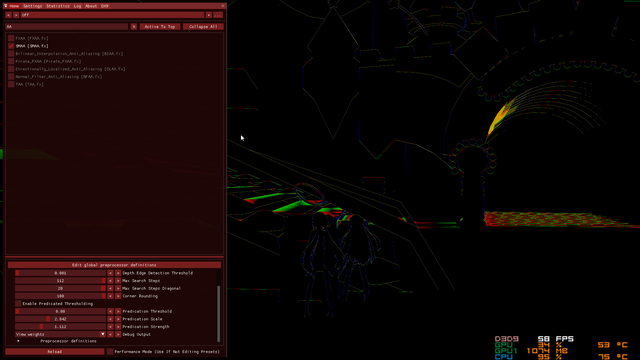The width and height of the screenshot is (640, 360).
Task: Increase Corner Rounding with right arrow
Action: tap(118, 296)
